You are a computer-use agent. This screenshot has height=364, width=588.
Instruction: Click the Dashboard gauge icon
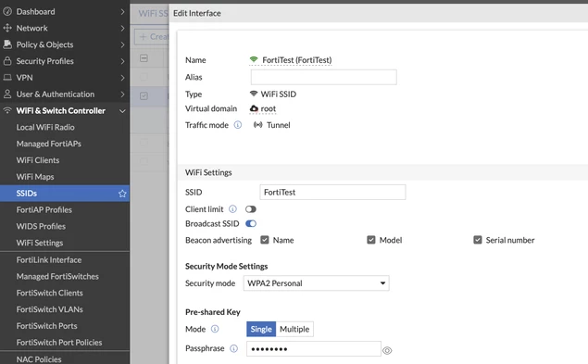pyautogui.click(x=7, y=12)
